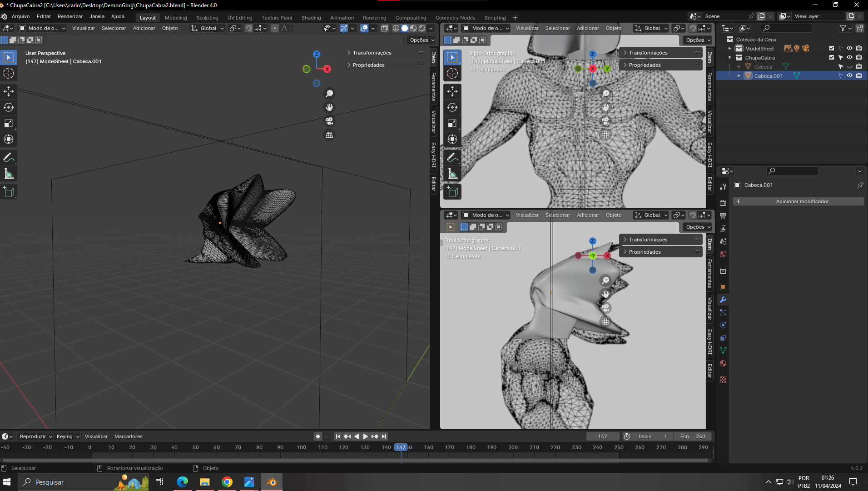Open the Renderizar menu
868x491 pixels.
point(70,16)
